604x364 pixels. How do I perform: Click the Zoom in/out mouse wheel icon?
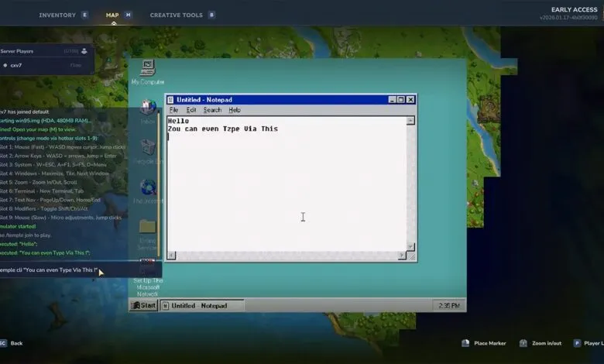point(523,343)
